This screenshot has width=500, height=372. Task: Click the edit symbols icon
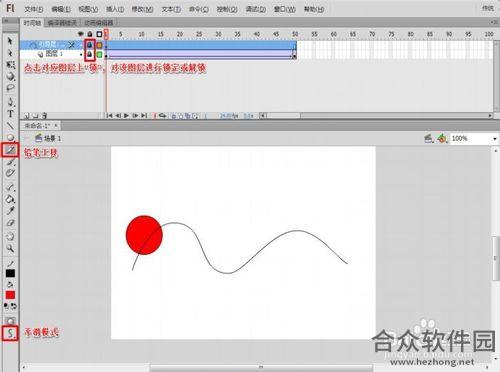[x=442, y=138]
